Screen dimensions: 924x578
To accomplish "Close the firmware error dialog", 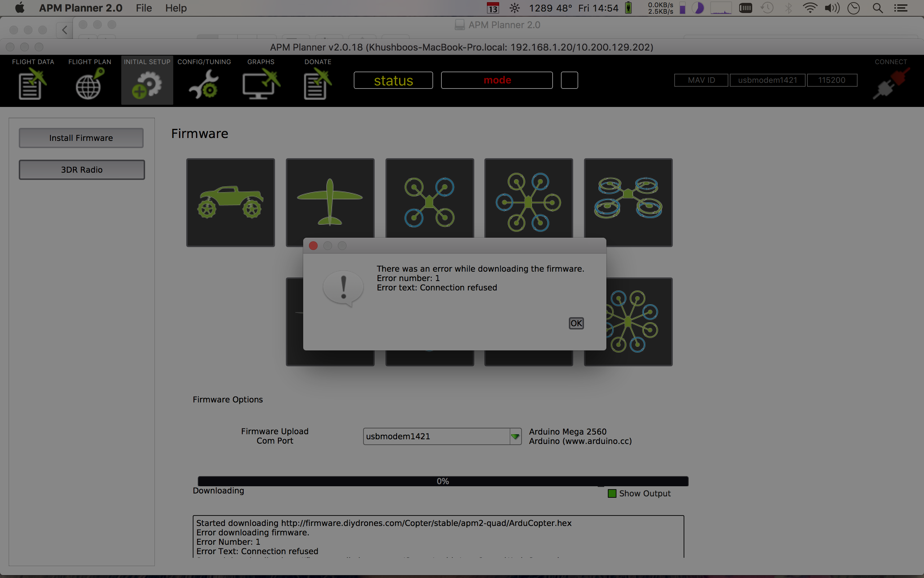I will click(313, 246).
